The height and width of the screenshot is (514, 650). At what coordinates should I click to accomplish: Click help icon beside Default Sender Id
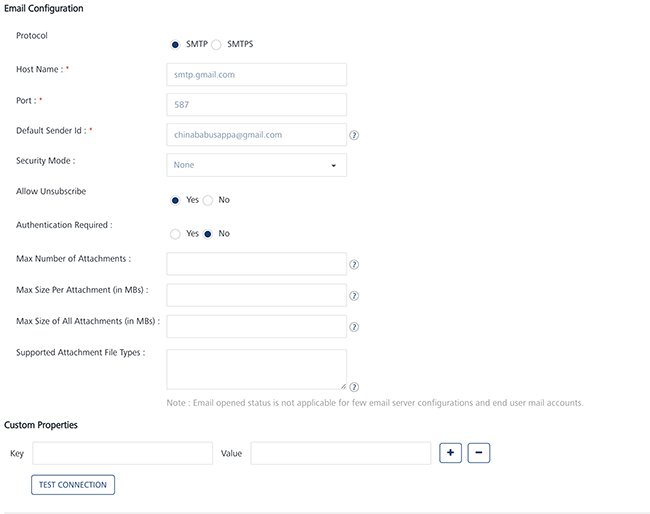click(x=354, y=135)
